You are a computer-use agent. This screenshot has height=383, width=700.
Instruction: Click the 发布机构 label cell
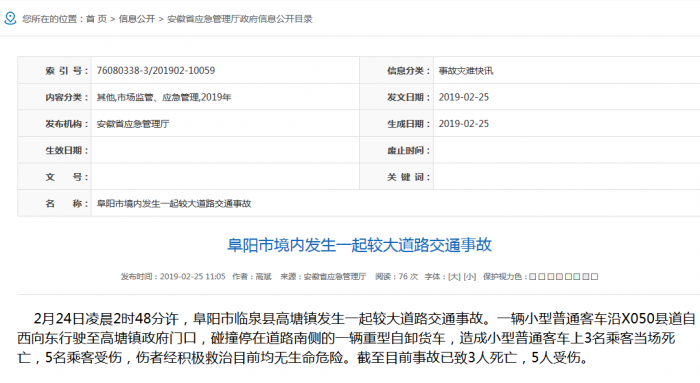(54, 124)
